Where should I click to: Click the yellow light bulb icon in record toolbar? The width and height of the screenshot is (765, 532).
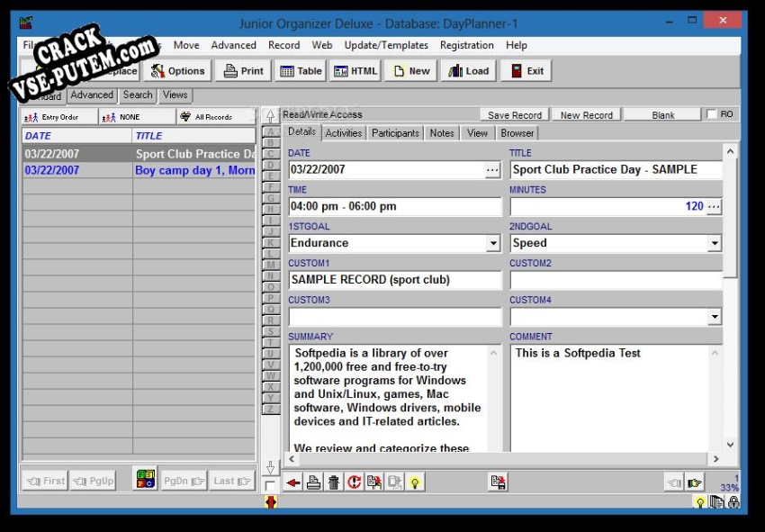415,482
